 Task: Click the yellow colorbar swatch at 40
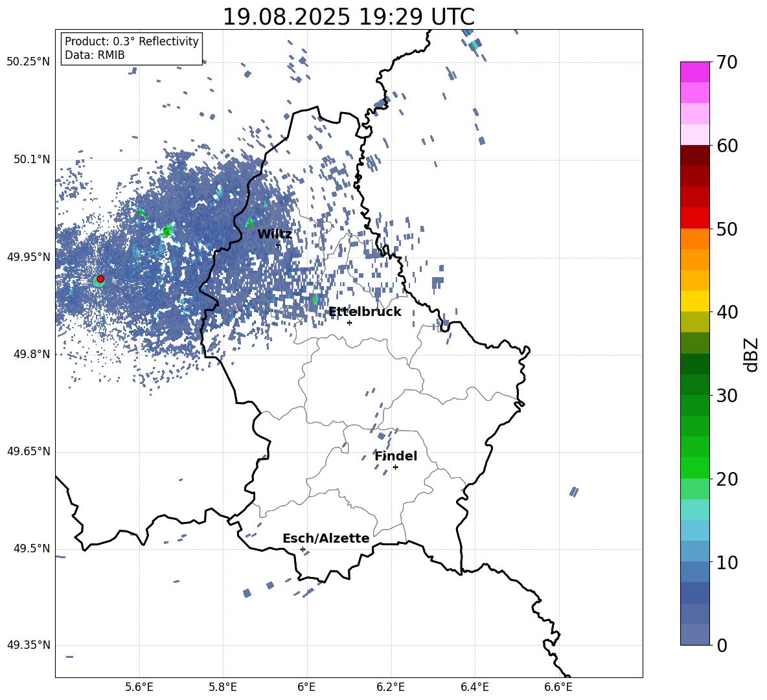[694, 301]
